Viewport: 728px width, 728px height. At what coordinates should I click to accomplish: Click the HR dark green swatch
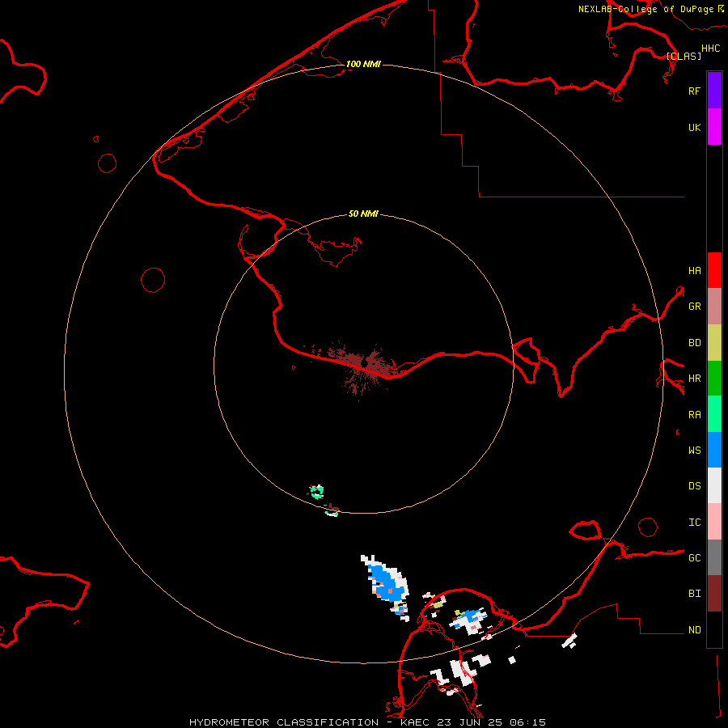tap(714, 379)
